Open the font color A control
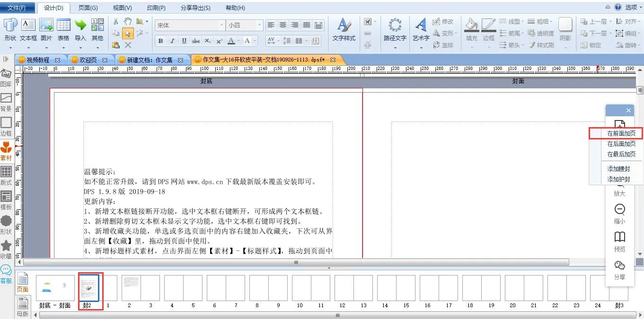 tap(231, 41)
